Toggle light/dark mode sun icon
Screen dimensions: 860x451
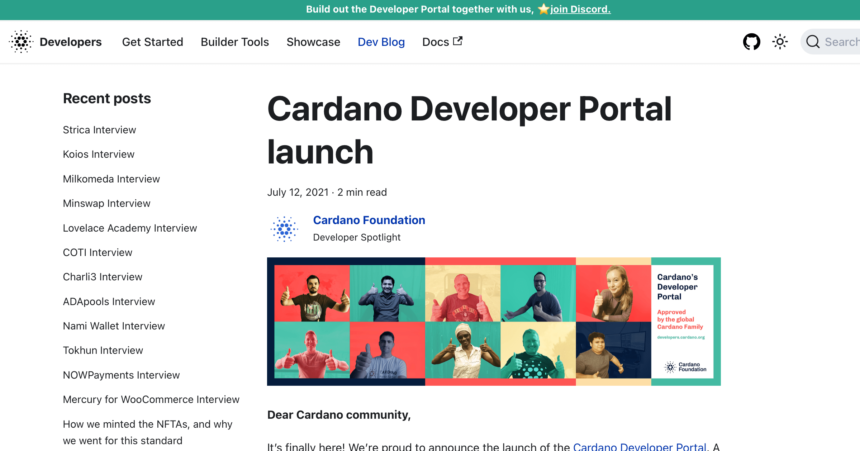(x=780, y=42)
